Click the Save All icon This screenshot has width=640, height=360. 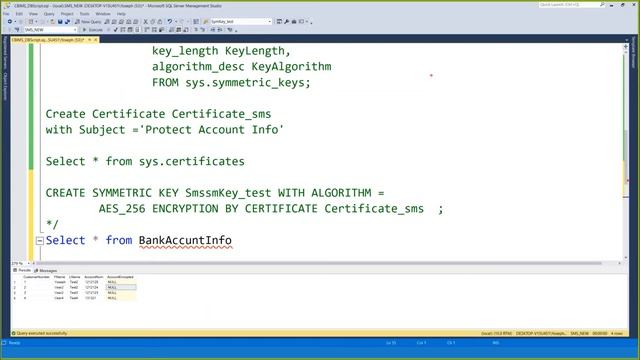coord(67,22)
